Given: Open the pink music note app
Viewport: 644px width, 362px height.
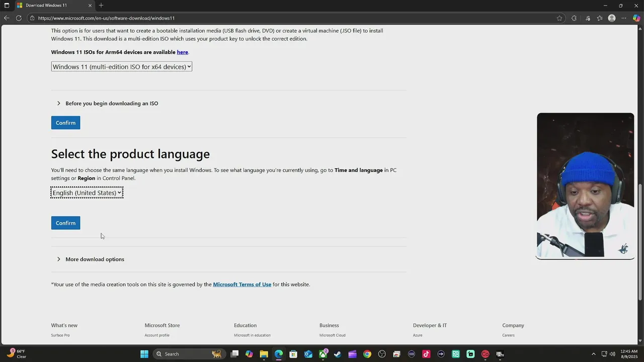Looking at the screenshot, I should (x=426, y=354).
